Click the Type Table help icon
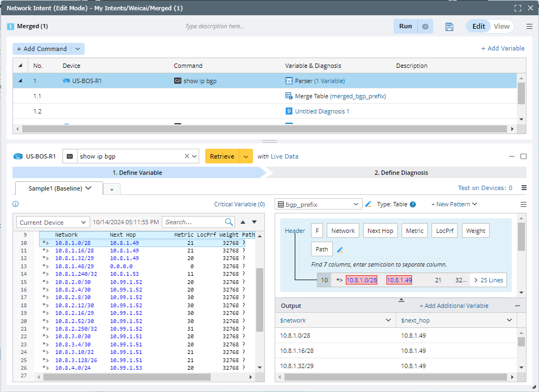 tap(413, 205)
